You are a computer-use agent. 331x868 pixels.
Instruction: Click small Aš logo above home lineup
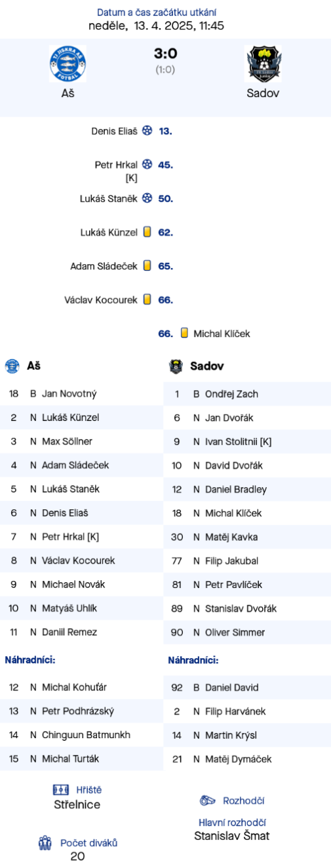pyautogui.click(x=12, y=366)
